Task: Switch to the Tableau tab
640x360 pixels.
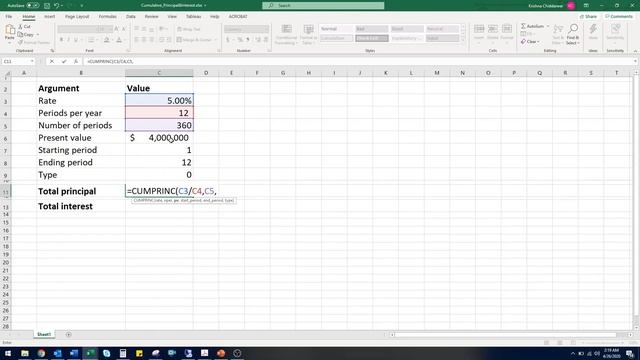Action: [x=193, y=17]
